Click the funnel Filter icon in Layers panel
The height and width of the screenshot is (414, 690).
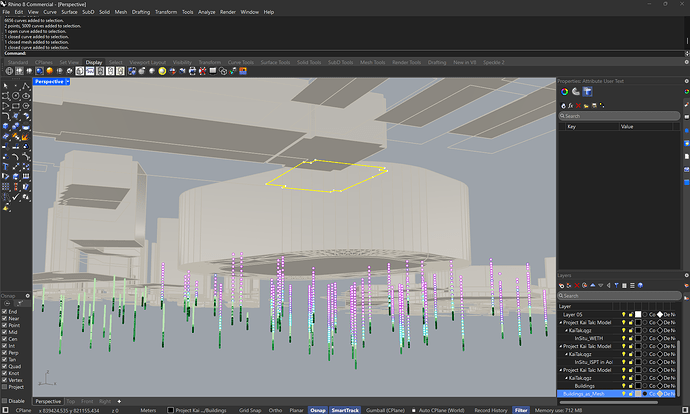(x=617, y=286)
